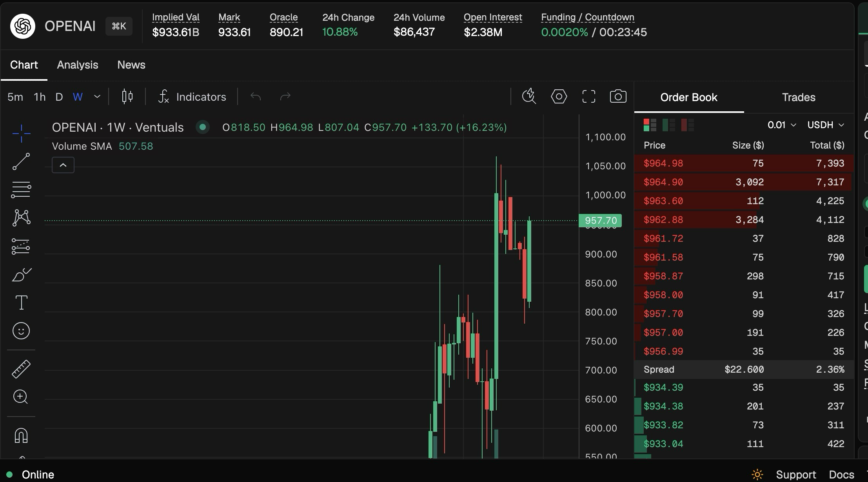Viewport: 868px width, 482px height.
Task: Click the Funding / Countdown label
Action: coord(588,17)
